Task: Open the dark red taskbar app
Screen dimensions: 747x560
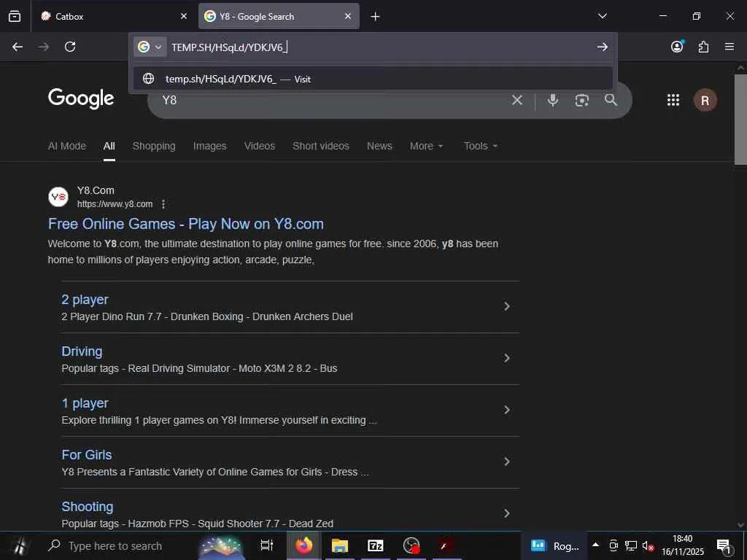Action: pos(446,545)
